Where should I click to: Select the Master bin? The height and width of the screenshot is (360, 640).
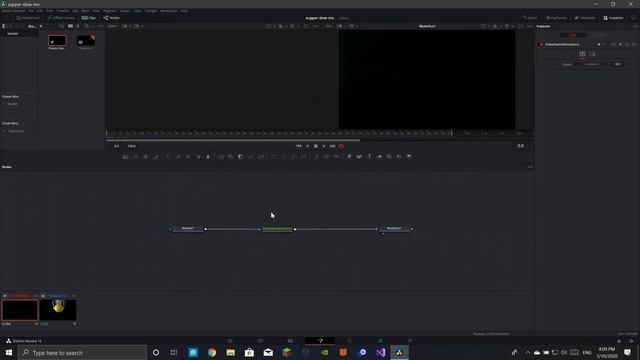pos(13,34)
